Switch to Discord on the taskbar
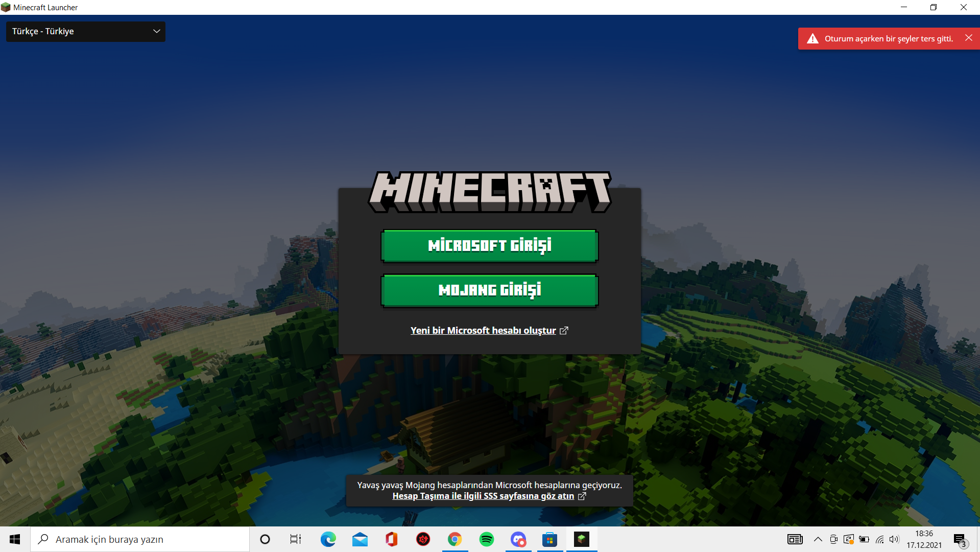980x552 pixels. [518, 539]
